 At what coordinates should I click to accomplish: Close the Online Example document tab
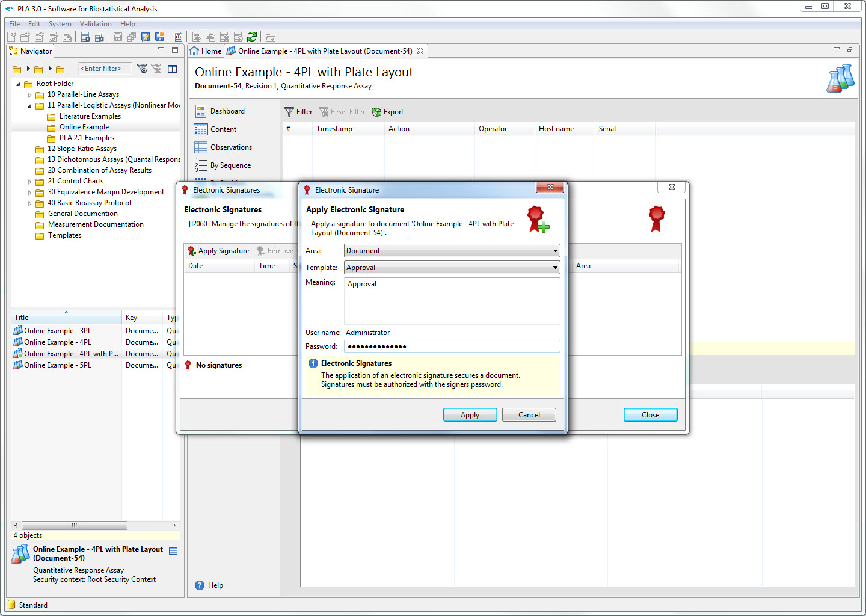pyautogui.click(x=420, y=51)
